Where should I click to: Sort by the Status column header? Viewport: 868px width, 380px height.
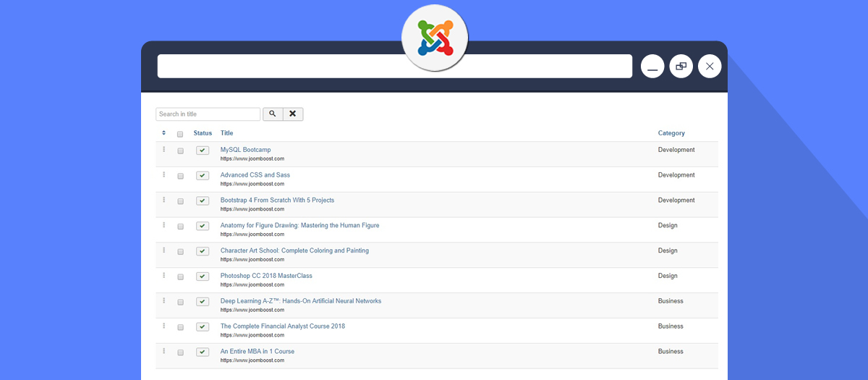pyautogui.click(x=203, y=133)
